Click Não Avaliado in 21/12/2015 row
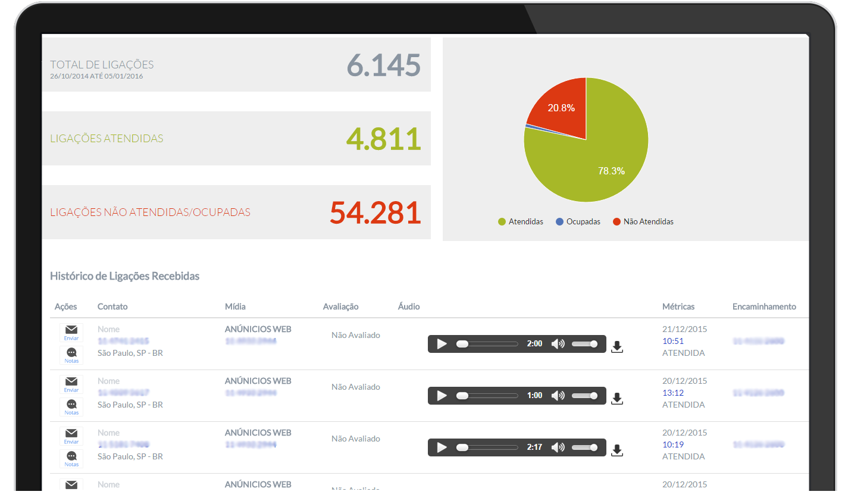 (x=356, y=335)
